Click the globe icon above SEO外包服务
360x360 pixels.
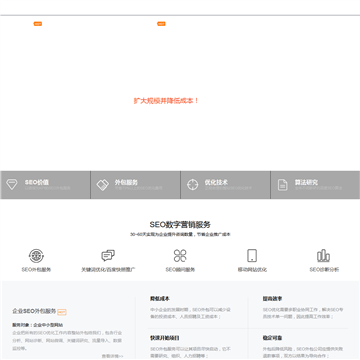37,256
